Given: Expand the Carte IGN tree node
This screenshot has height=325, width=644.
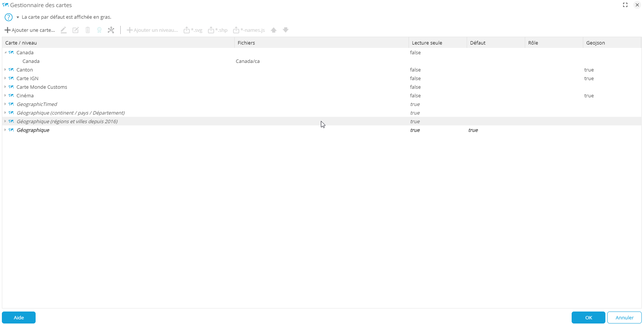Looking at the screenshot, I should 5,78.
